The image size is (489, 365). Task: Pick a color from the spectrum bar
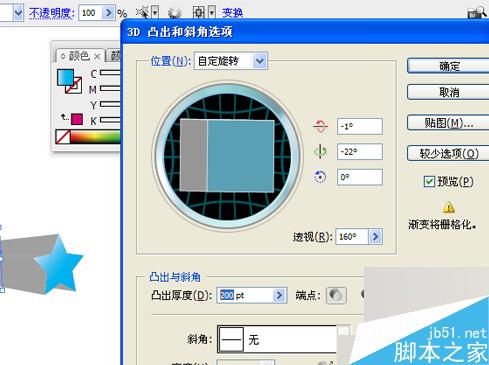pyautogui.click(x=95, y=137)
